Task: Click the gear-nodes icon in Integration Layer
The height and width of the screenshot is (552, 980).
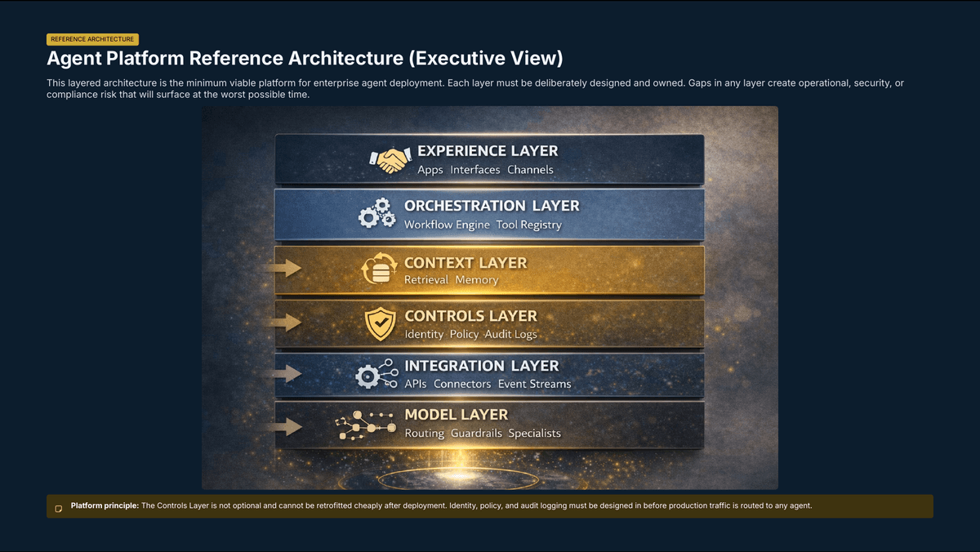Action: [x=376, y=374]
